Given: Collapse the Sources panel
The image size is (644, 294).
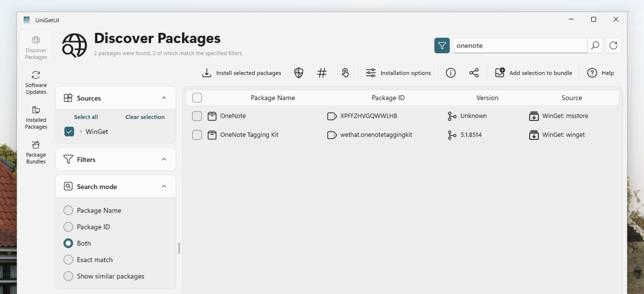Looking at the screenshot, I should click(x=164, y=98).
